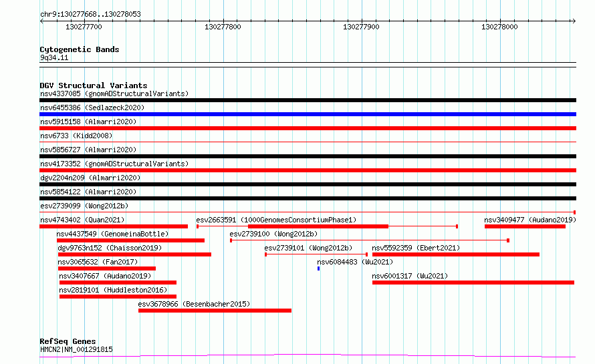Click dgv2204n209 (Almarri2020) variant label
The image size is (595, 364).
[90, 178]
